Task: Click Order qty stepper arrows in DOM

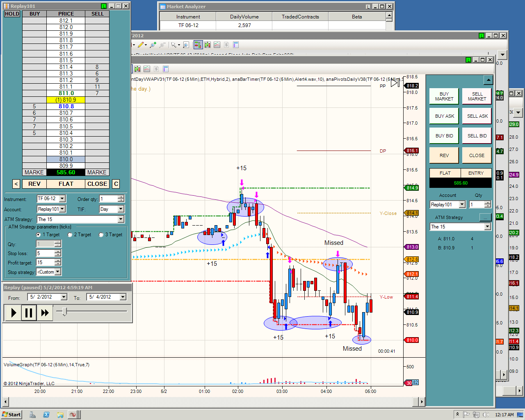Action: pyautogui.click(x=121, y=199)
